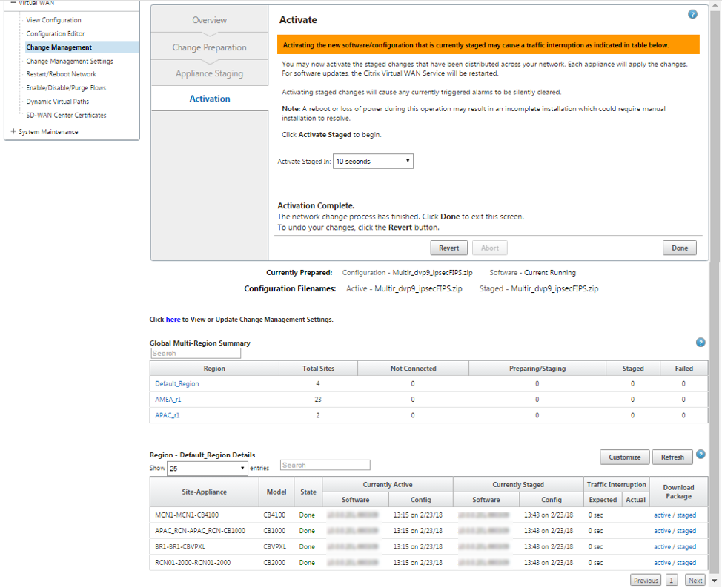
Task: Open help icon in Activate panel
Action: tap(692, 14)
